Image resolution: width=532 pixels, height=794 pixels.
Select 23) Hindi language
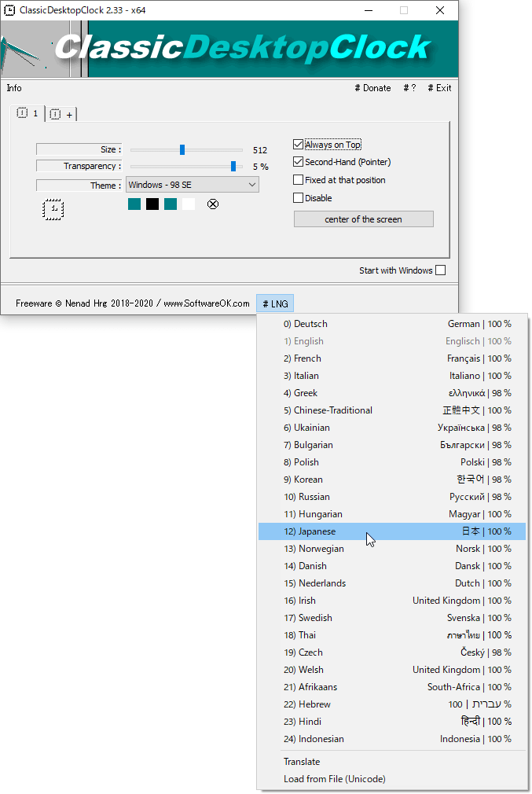click(392, 722)
